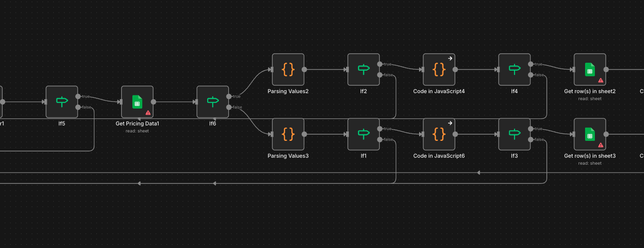Select the If5 node icon
Viewport: 644px width, 248px height.
[62, 102]
